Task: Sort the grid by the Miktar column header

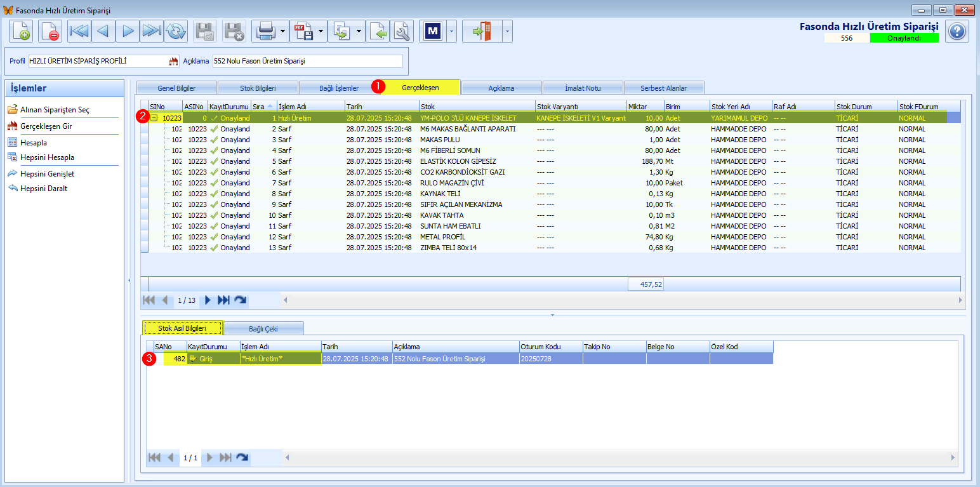Action: [646, 106]
